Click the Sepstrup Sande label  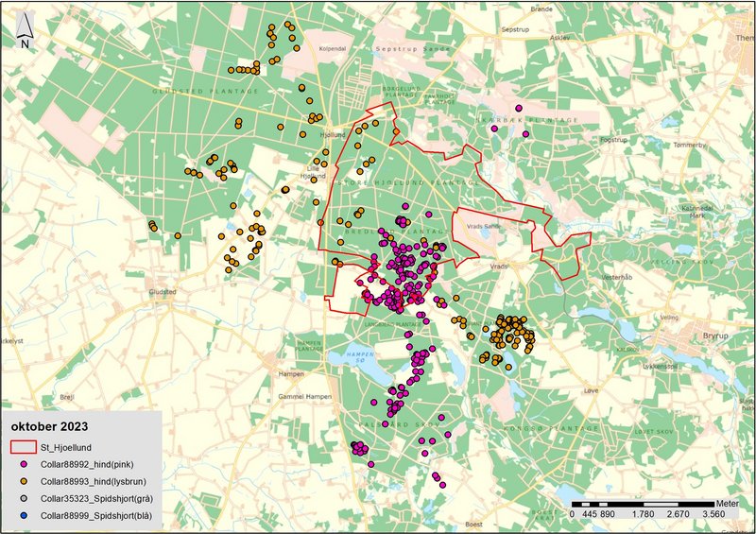[x=407, y=45]
